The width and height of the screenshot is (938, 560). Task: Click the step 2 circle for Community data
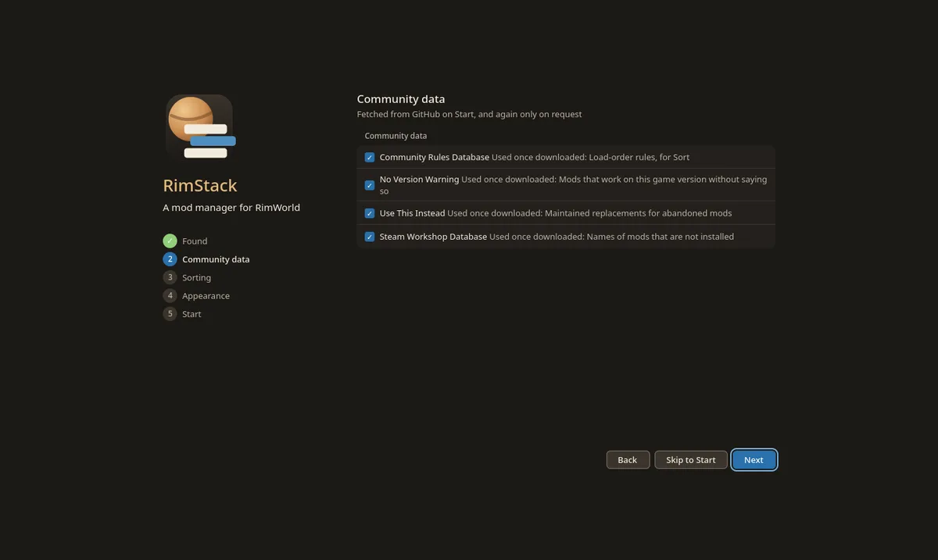(170, 259)
